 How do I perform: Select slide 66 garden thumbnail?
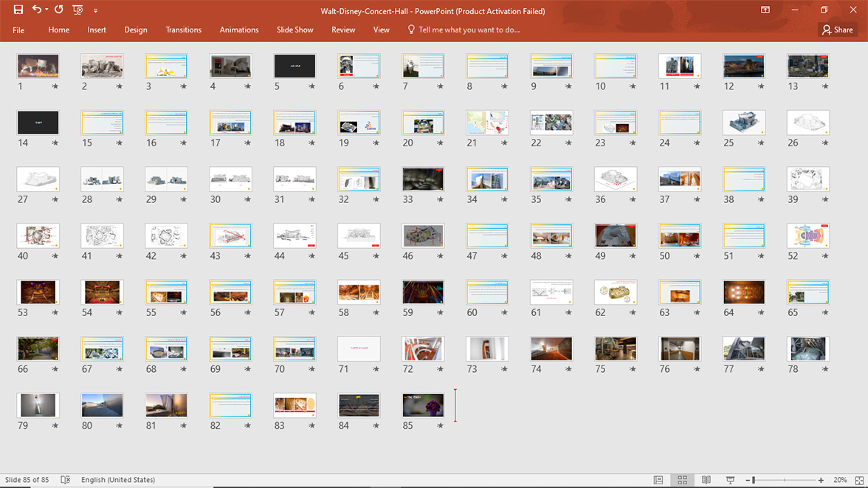pos(38,348)
